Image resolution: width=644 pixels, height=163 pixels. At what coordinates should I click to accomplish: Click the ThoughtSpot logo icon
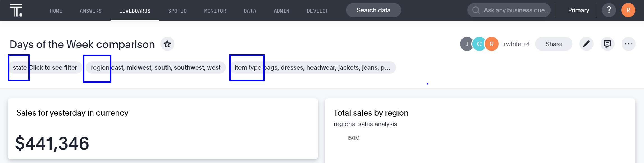16,10
